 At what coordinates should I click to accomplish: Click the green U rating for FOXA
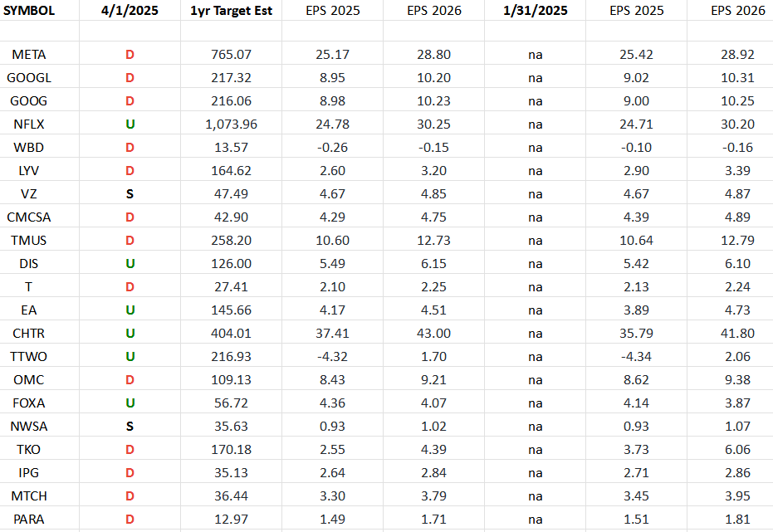(130, 403)
